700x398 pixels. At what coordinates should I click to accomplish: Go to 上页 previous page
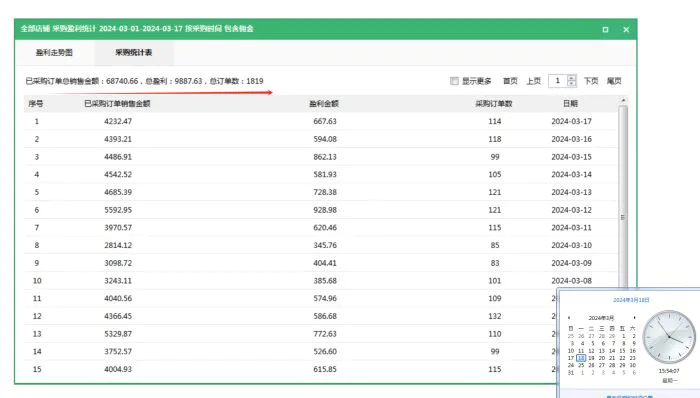pos(533,81)
